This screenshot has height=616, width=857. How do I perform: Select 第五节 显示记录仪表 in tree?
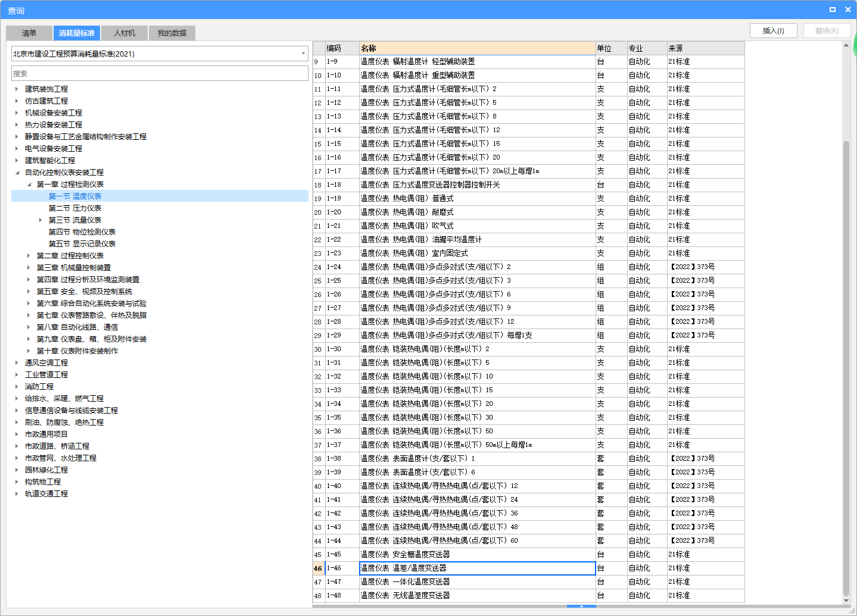coord(82,244)
